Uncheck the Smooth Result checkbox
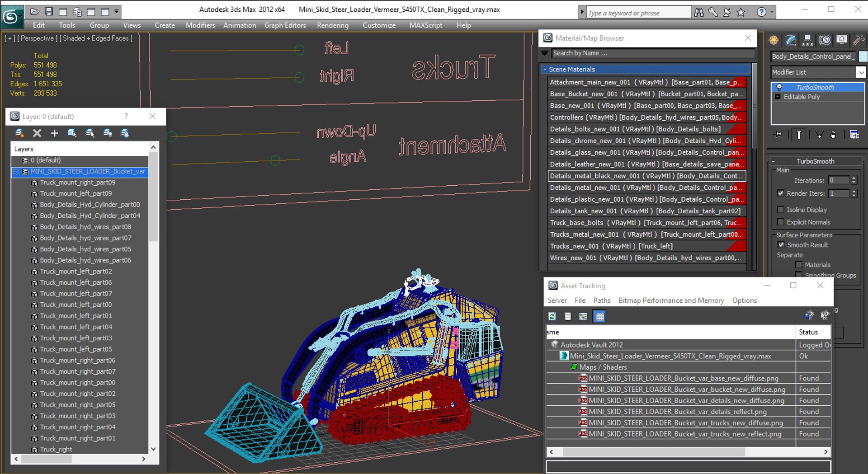Screen dimensions: 868x474 click(x=781, y=244)
